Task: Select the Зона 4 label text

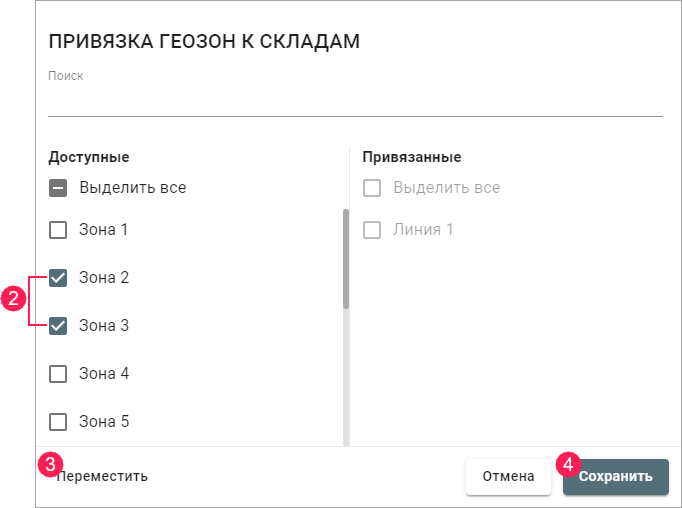Action: (104, 374)
